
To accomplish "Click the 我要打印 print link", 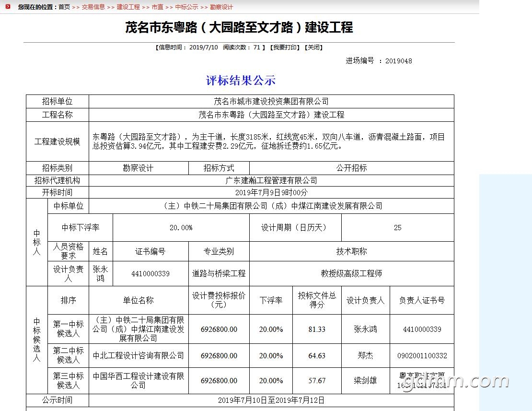I will click(x=285, y=47).
